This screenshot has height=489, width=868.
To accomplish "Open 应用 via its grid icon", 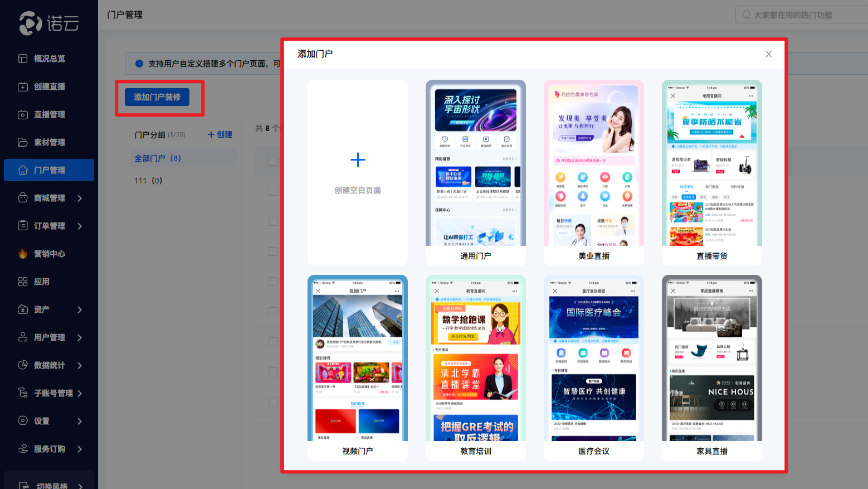I will (x=23, y=282).
